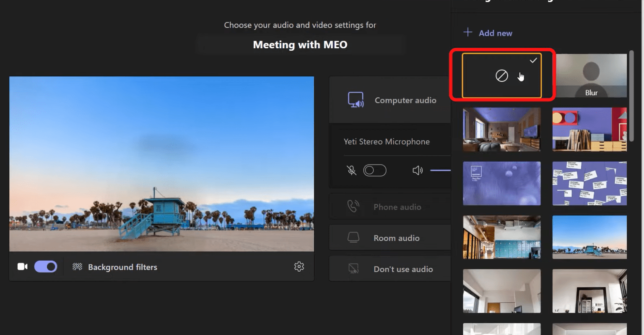Select the Computer audio option icon
The image size is (644, 335).
pyautogui.click(x=356, y=100)
